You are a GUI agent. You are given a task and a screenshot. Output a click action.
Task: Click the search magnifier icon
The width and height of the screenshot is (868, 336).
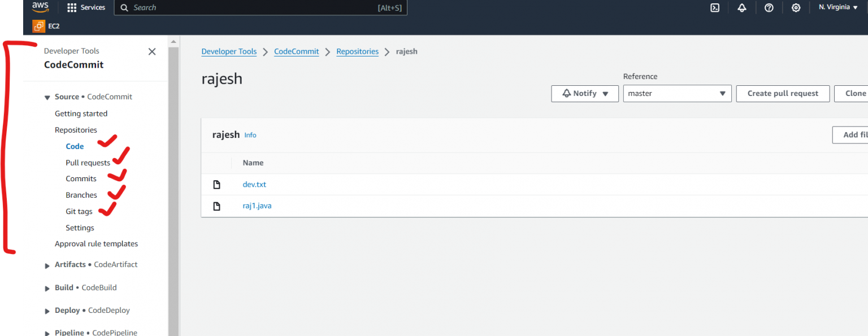click(x=125, y=8)
